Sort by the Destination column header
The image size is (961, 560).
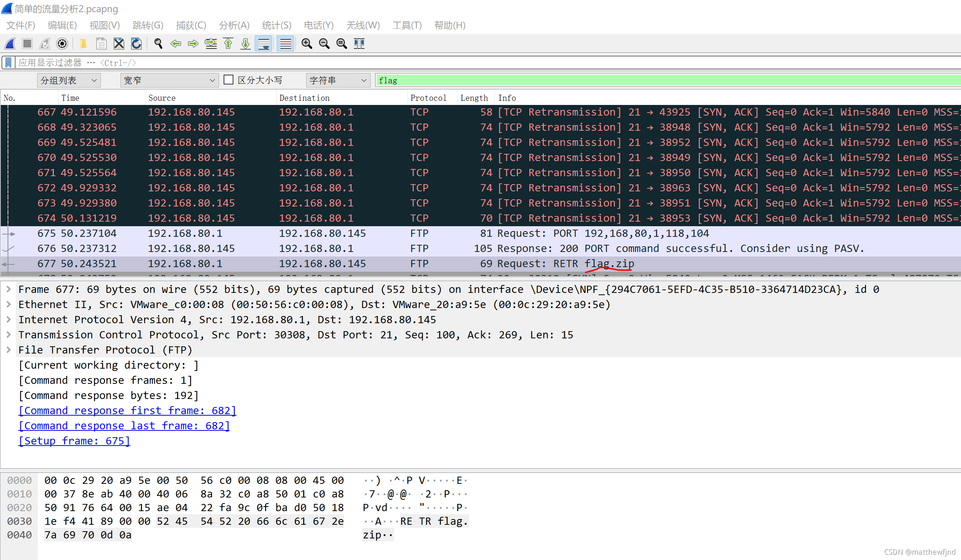pyautogui.click(x=342, y=98)
